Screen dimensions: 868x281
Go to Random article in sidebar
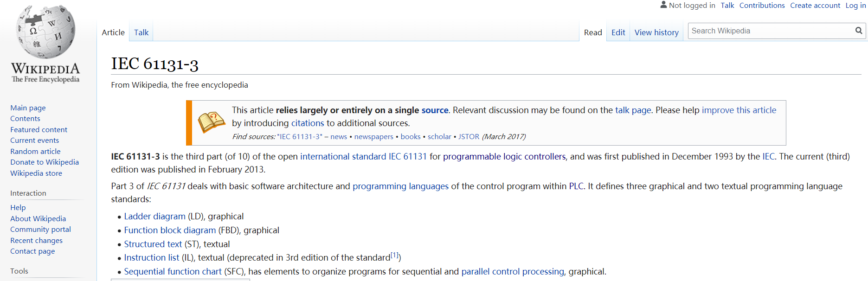click(35, 152)
